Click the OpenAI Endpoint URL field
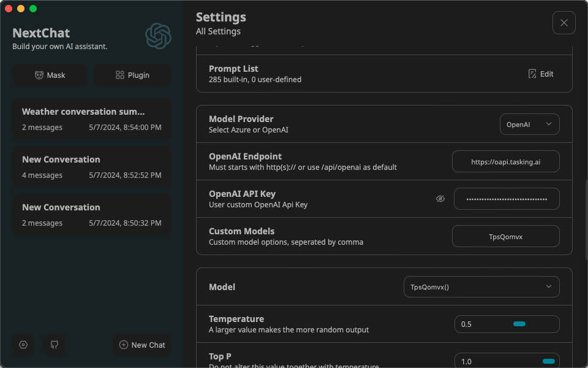The height and width of the screenshot is (368, 588). [x=505, y=161]
